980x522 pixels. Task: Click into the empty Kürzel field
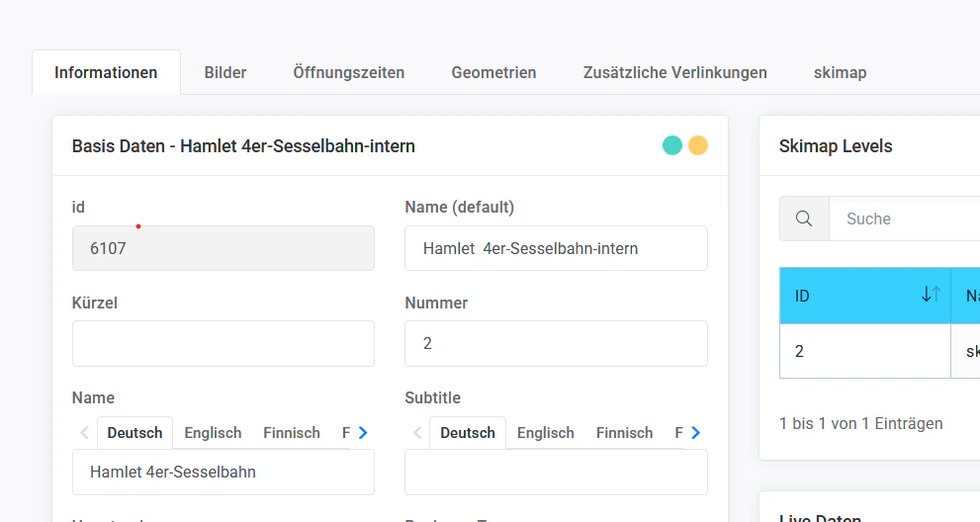coord(223,343)
